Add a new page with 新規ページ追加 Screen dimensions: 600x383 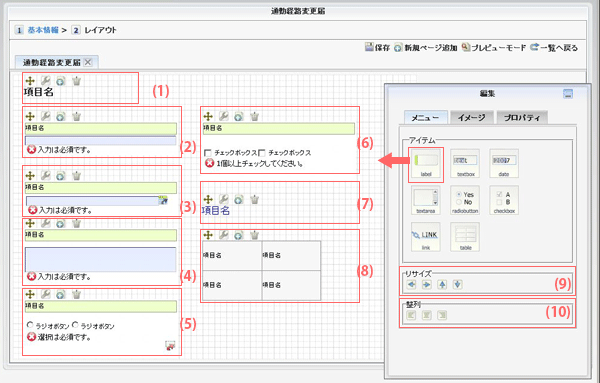click(426, 47)
